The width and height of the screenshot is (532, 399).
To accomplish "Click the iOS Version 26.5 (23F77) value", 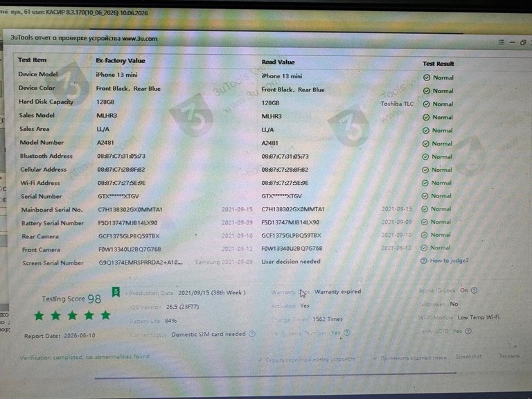I will [183, 307].
